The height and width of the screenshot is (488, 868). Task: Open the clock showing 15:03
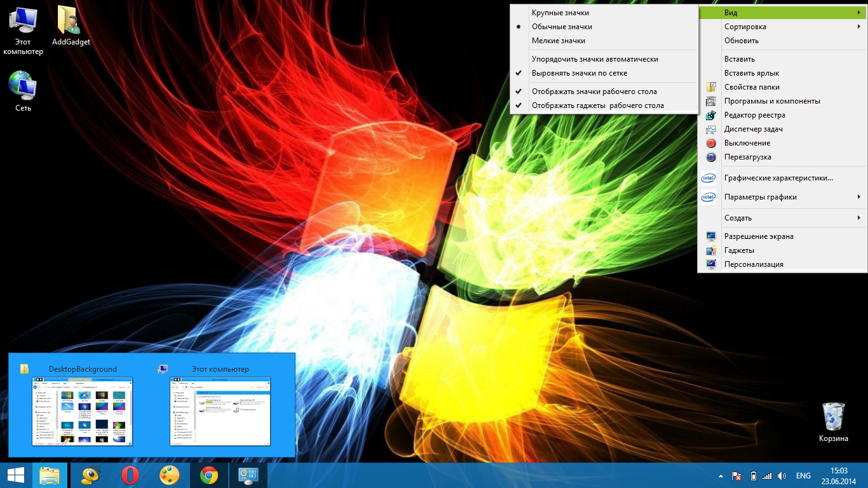coord(839,475)
